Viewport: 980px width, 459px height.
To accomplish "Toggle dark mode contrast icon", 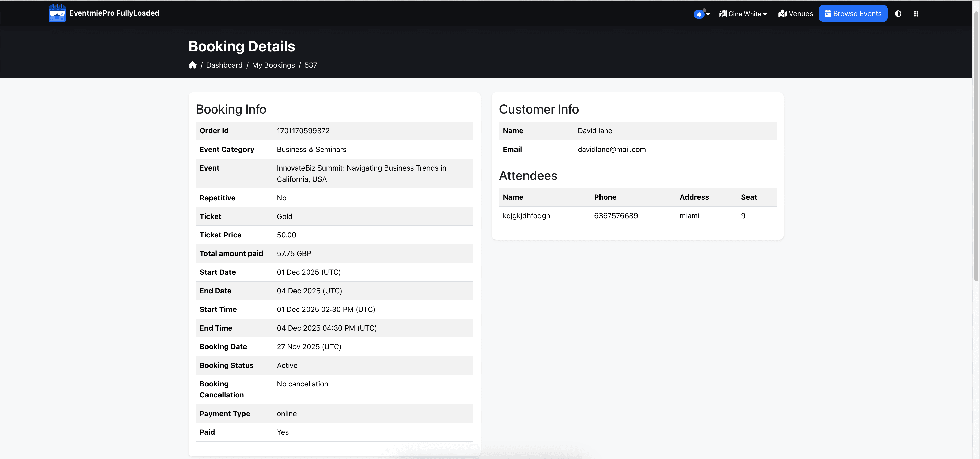I will click(898, 14).
